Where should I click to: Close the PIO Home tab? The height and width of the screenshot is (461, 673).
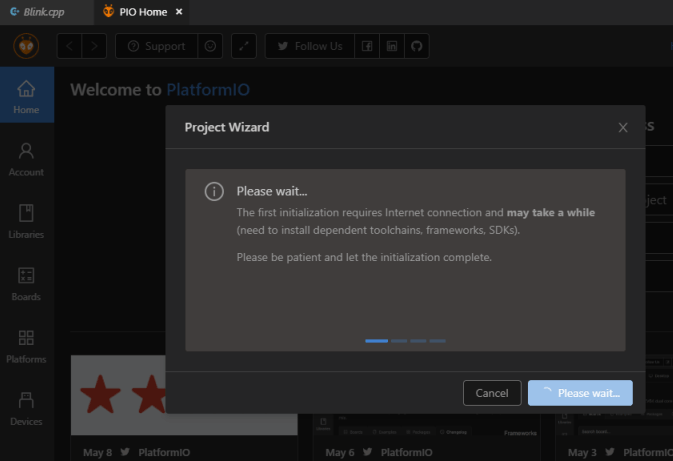click(x=179, y=13)
